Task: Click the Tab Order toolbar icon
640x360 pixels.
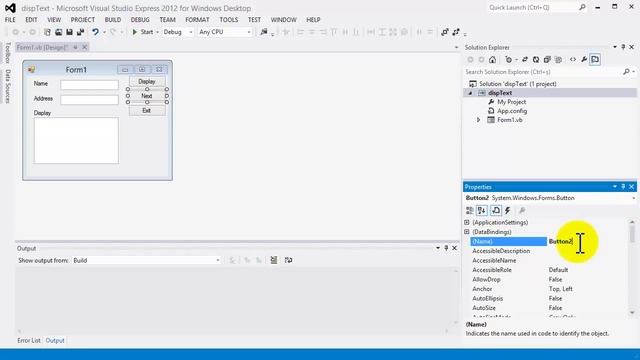Action: coord(444,32)
